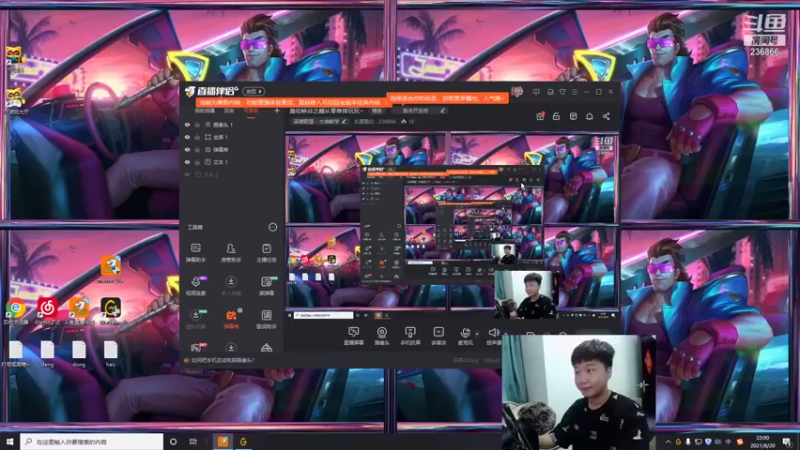Click the orange tag selection tip banner
This screenshot has height=450, width=800.
click(447, 98)
